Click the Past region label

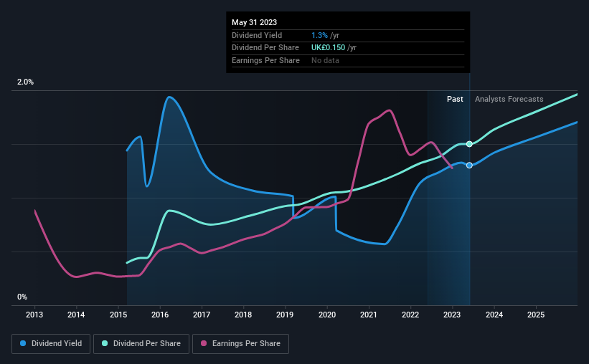455,99
